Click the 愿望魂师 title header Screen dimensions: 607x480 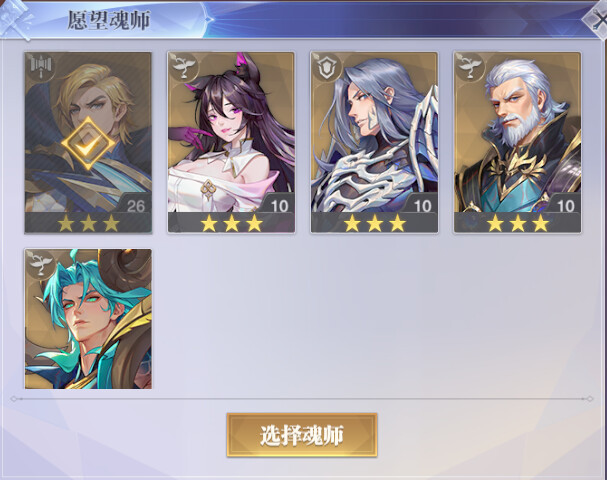[x=108, y=21]
